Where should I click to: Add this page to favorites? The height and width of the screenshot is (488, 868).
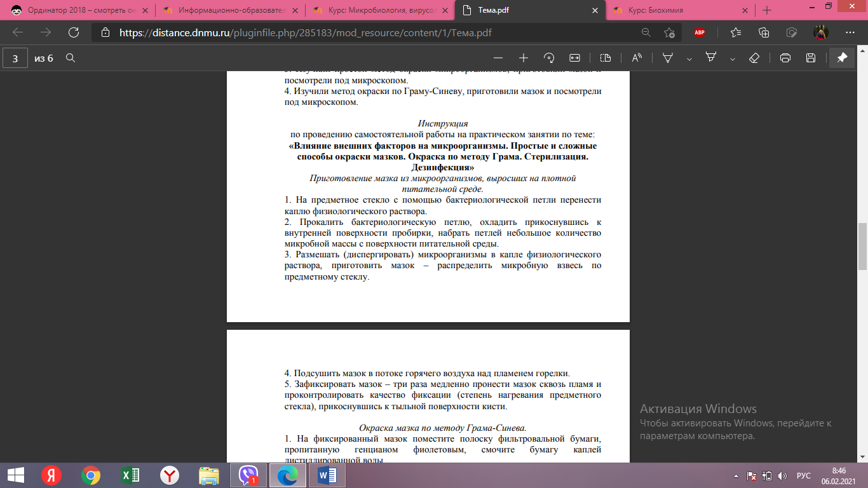click(x=669, y=33)
